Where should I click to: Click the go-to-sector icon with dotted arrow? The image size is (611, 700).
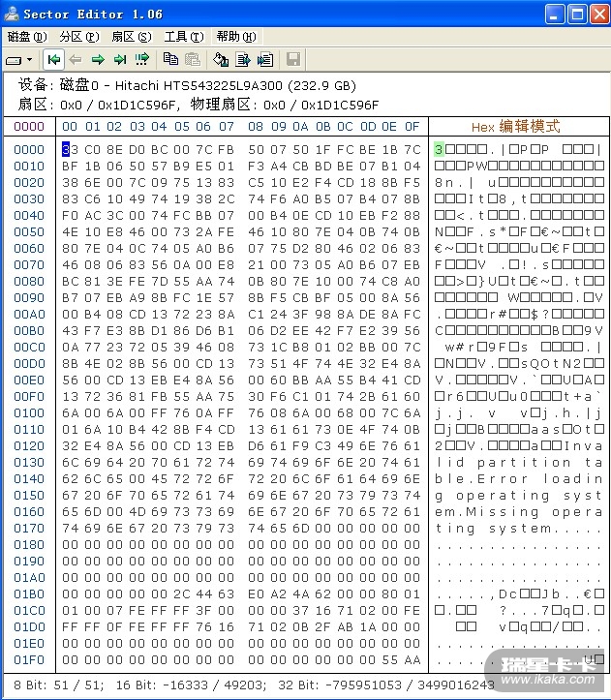pos(142,59)
